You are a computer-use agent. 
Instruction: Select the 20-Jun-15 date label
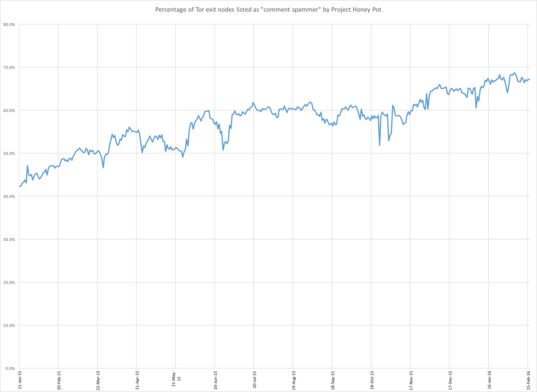point(215,380)
